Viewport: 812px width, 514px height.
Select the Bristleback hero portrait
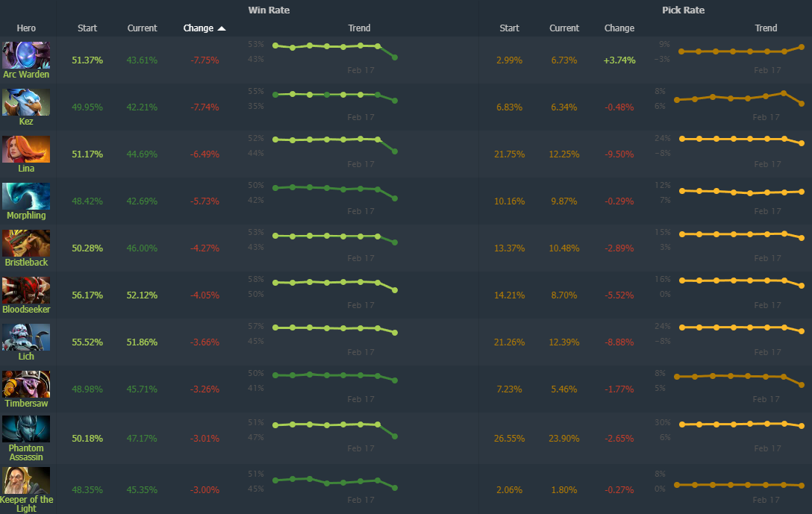tap(26, 242)
